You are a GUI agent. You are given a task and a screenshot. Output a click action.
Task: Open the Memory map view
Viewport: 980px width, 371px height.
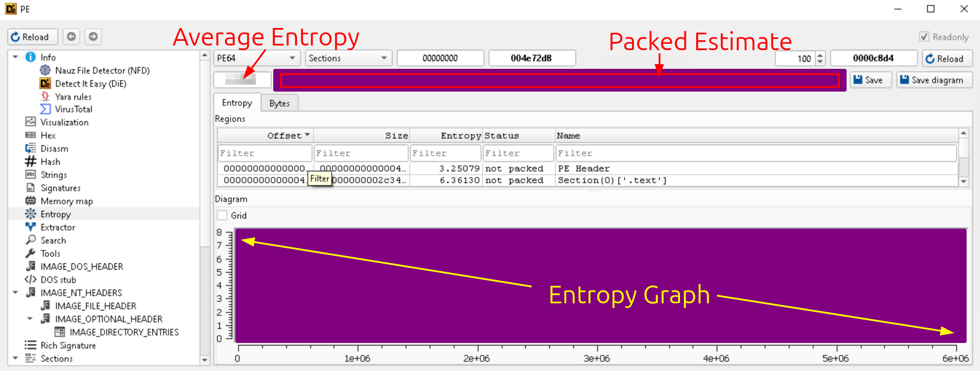pyautogui.click(x=66, y=201)
